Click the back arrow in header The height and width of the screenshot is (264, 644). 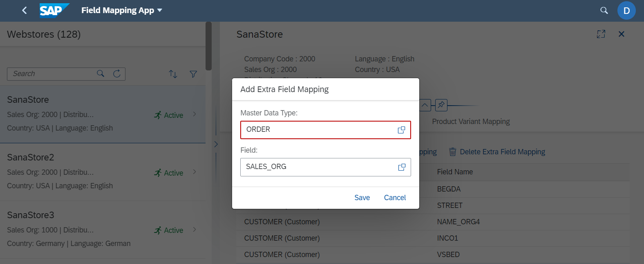25,10
